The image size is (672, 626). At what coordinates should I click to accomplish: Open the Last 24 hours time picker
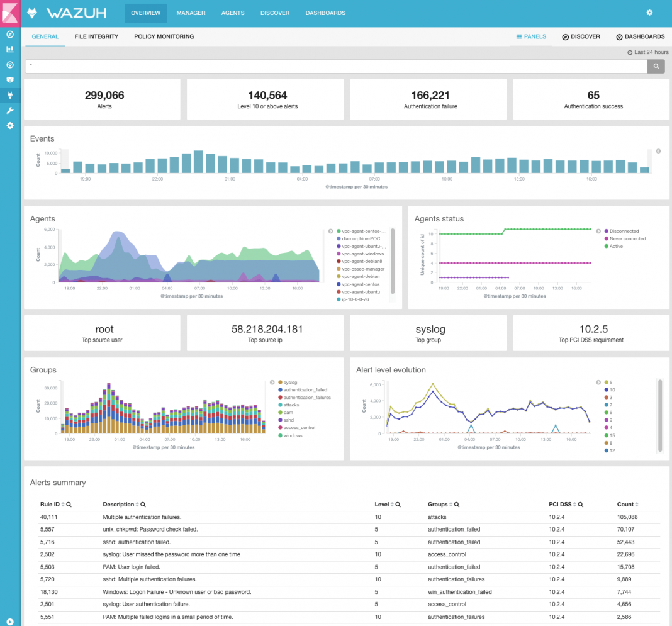click(647, 52)
